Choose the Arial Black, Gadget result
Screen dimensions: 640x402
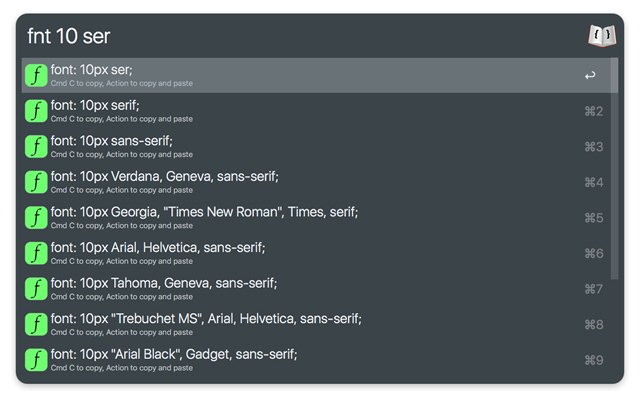coord(174,354)
